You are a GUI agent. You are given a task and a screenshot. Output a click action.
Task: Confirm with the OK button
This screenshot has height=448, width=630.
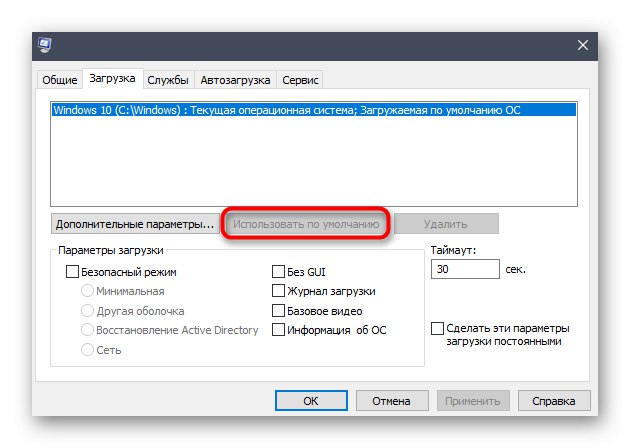(x=311, y=401)
